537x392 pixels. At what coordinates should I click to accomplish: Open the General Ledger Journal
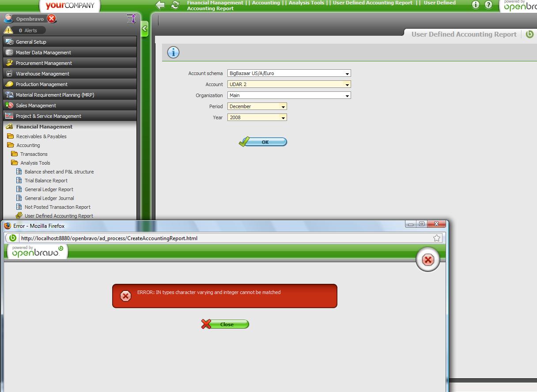coord(49,198)
